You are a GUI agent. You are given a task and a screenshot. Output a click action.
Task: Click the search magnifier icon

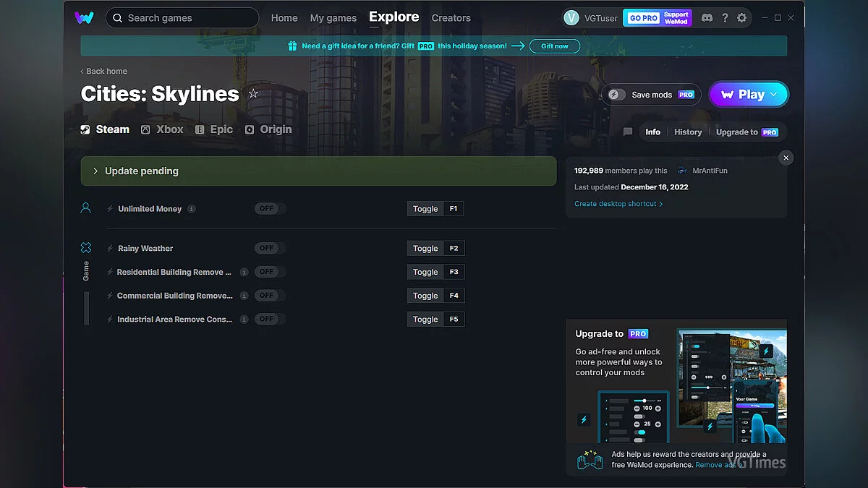click(x=117, y=18)
